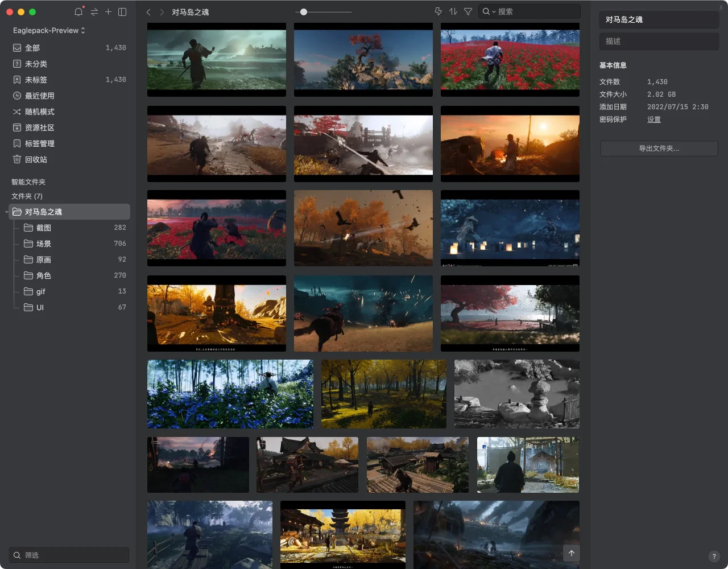Click the 最近使用 clock icon

(x=17, y=96)
